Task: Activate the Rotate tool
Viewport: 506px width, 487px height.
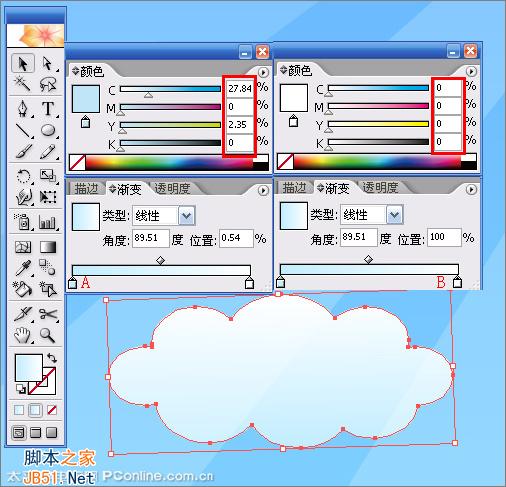Action: 23,176
